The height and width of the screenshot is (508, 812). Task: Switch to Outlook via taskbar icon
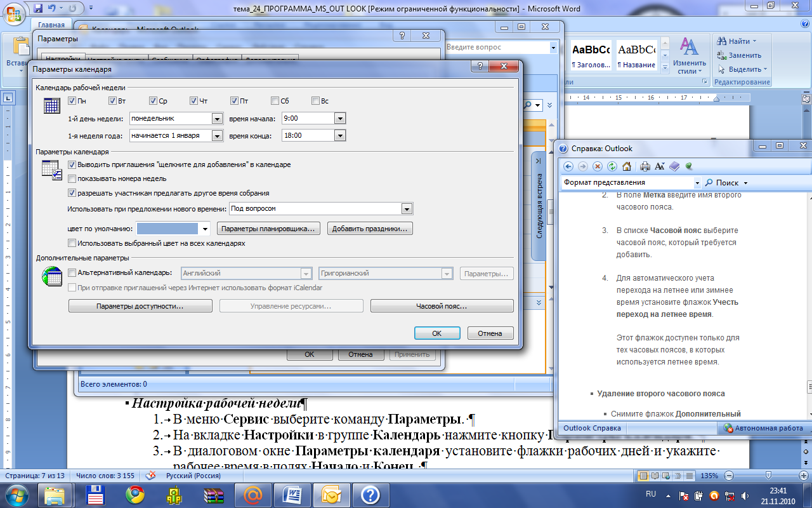click(x=333, y=494)
